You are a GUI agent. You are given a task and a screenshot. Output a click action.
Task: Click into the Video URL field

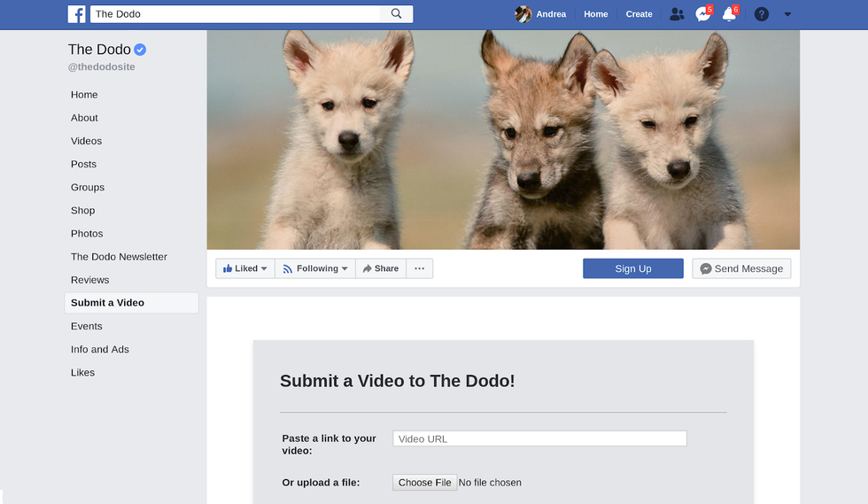(539, 438)
